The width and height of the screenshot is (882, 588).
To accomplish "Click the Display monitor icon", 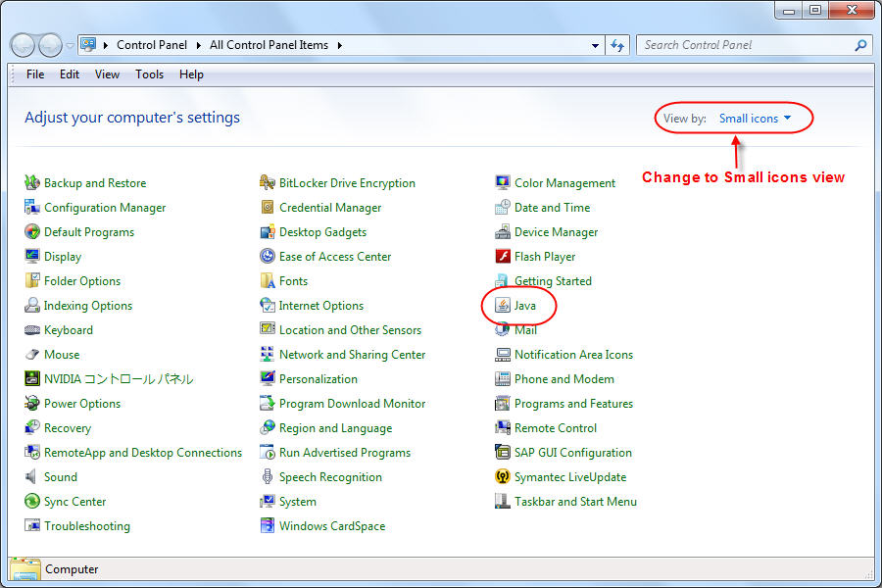I will coord(32,256).
